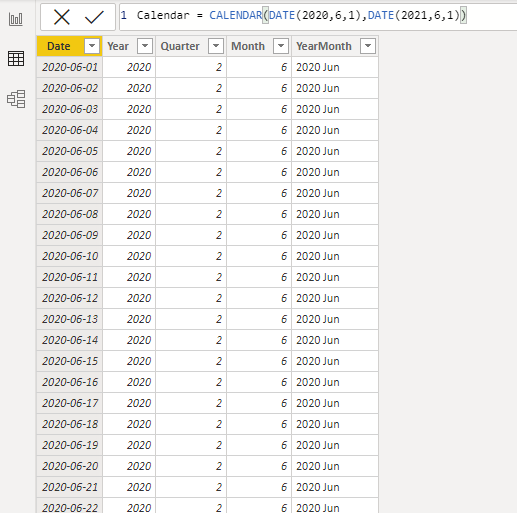Open Quarter column filter dropdown
The width and height of the screenshot is (517, 513).
click(x=216, y=46)
